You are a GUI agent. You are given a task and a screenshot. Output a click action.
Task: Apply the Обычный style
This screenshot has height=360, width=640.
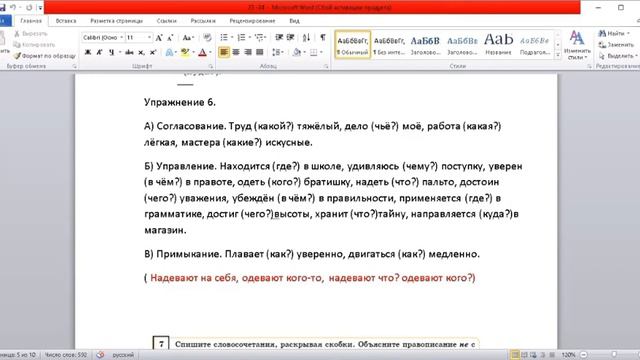click(x=353, y=45)
